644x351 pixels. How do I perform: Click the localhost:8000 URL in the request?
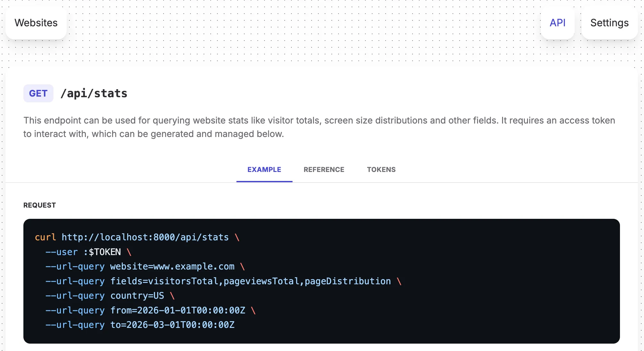145,237
